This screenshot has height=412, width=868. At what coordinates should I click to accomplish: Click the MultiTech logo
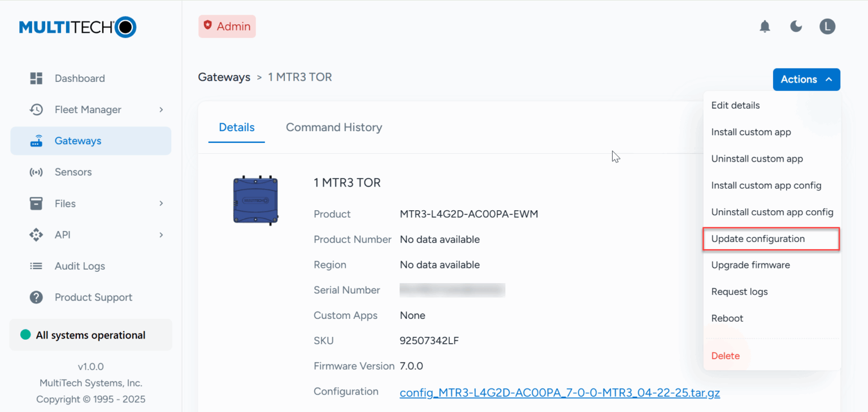(78, 27)
